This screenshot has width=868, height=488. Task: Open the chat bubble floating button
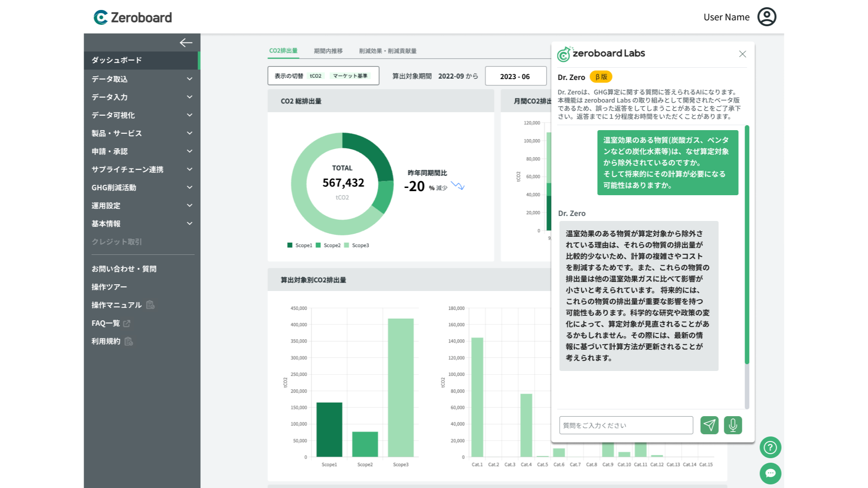[x=770, y=473]
